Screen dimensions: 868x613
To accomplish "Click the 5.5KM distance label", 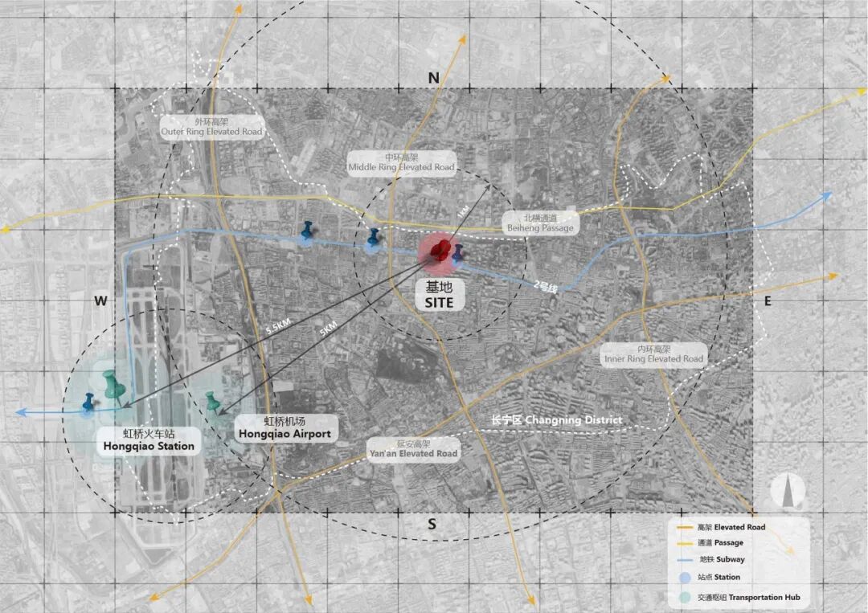I will 276,329.
